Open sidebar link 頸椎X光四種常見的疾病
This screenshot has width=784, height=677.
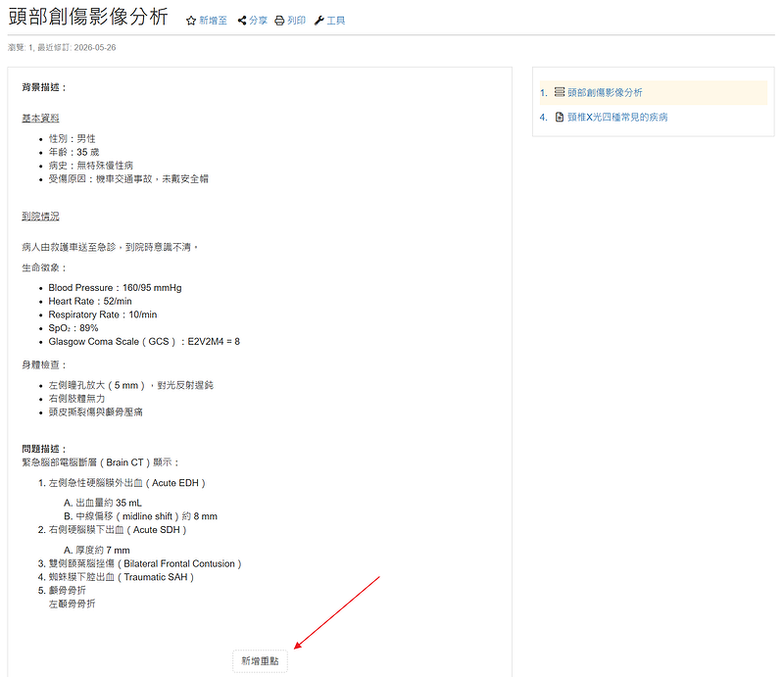point(617,117)
